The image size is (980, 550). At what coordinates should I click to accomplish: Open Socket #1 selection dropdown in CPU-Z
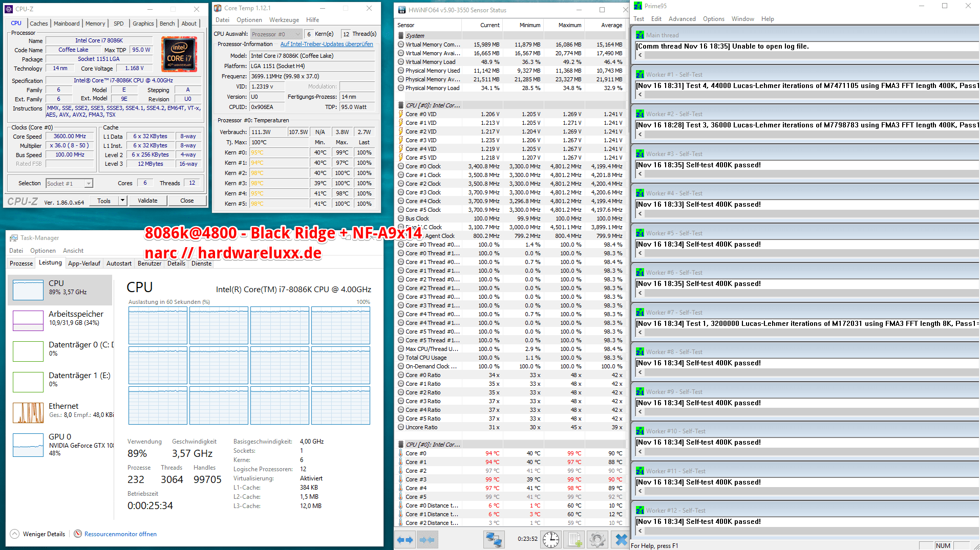click(x=69, y=183)
